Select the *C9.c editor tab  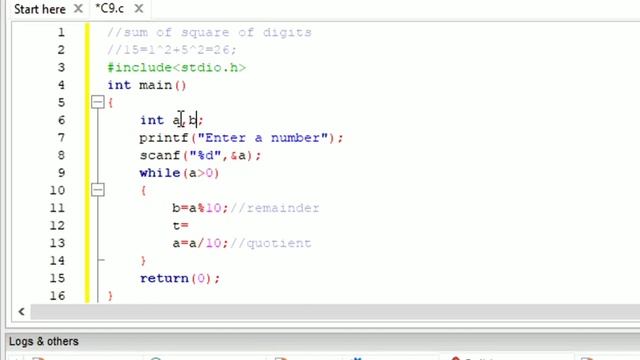point(109,9)
